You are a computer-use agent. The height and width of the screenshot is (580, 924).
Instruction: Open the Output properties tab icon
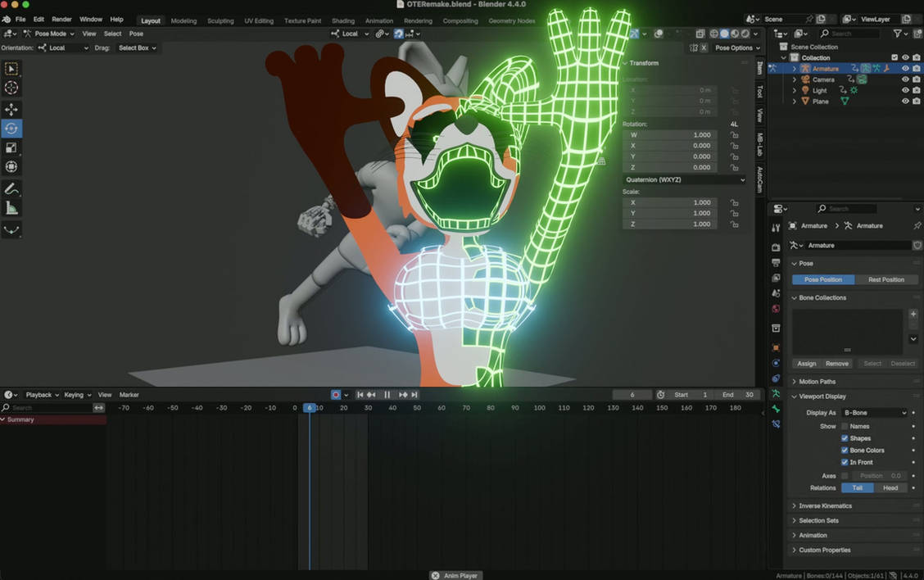point(776,263)
